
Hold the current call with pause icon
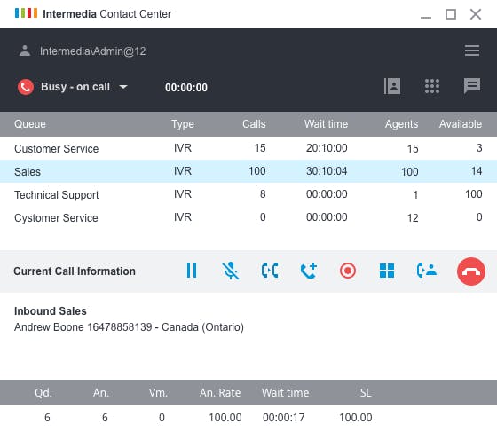coord(192,271)
